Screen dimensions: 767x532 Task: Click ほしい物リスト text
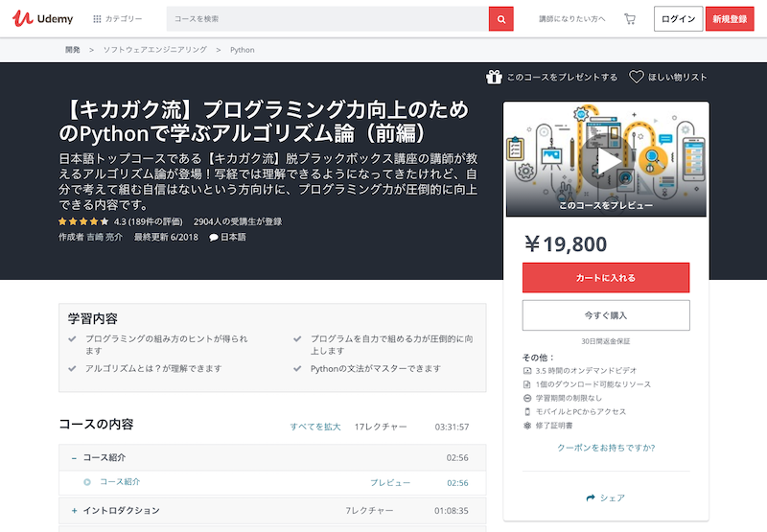pyautogui.click(x=678, y=77)
